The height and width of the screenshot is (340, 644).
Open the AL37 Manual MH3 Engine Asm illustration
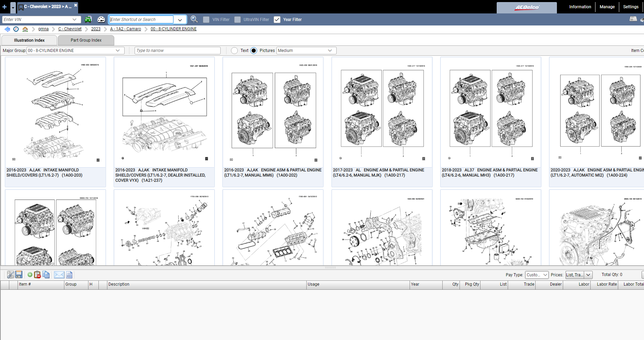coord(490,122)
